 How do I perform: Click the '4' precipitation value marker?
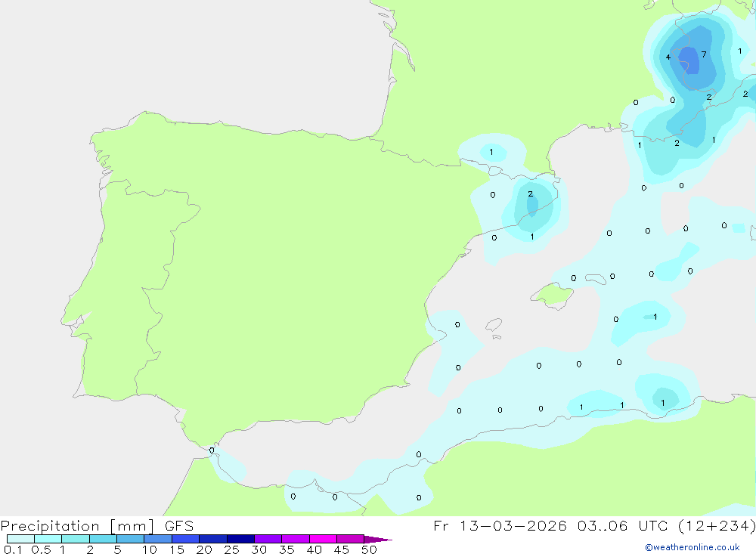pos(668,57)
